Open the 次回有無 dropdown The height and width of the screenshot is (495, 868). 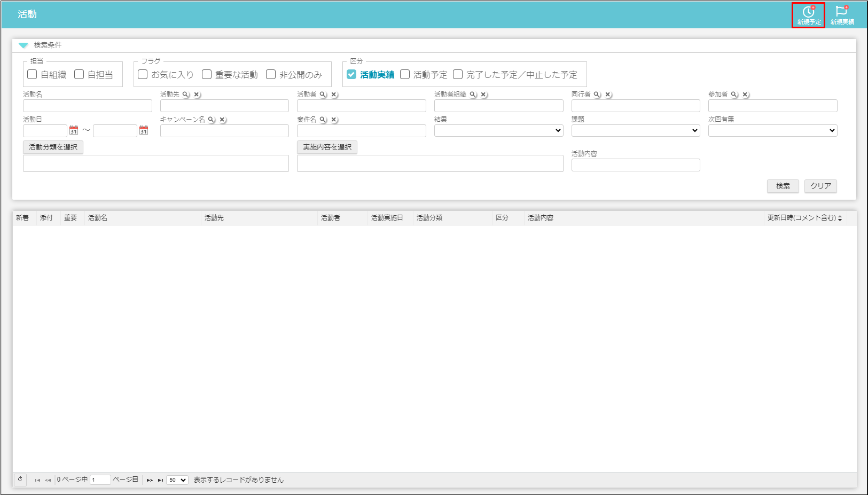[x=772, y=130]
